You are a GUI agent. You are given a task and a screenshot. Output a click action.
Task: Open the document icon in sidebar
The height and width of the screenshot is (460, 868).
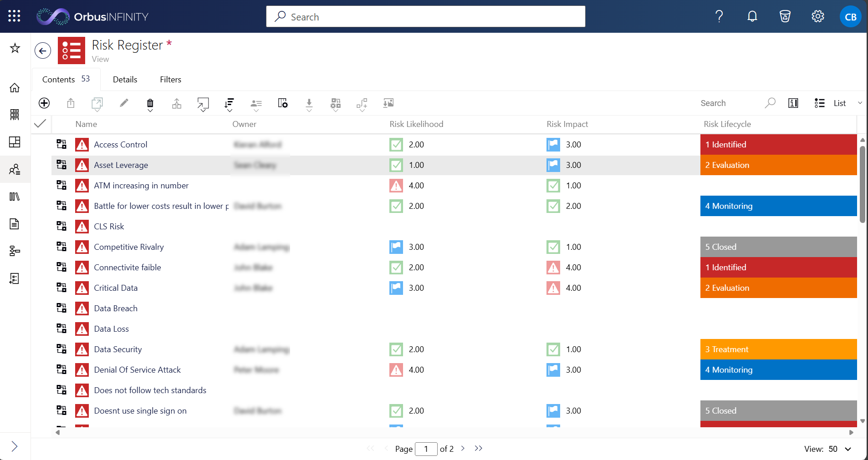tap(15, 224)
